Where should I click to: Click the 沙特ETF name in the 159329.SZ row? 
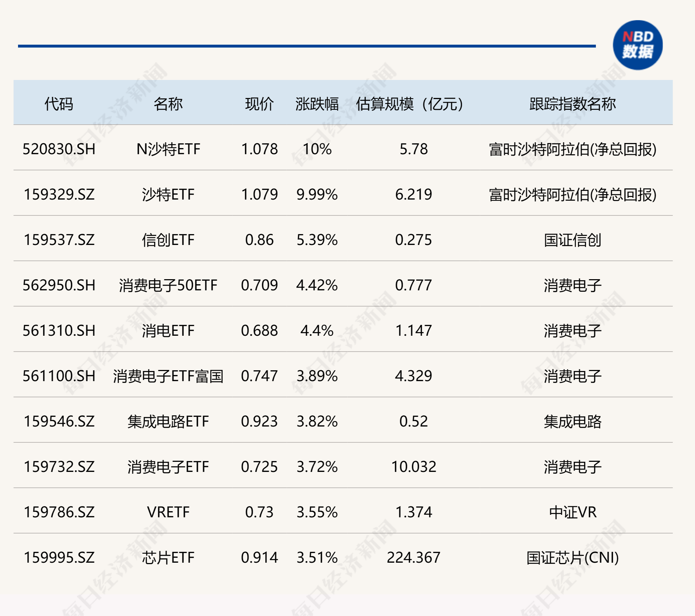click(x=168, y=195)
